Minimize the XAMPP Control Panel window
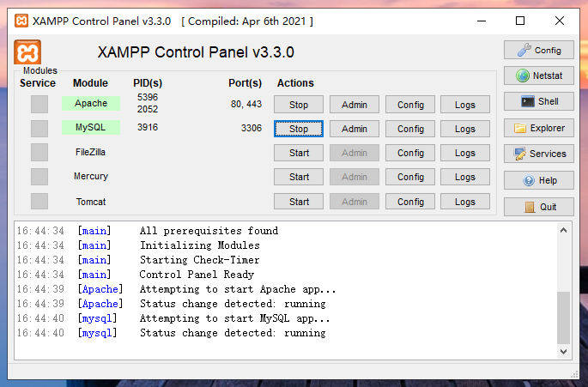Viewport: 588px width, 387px height. coord(482,21)
